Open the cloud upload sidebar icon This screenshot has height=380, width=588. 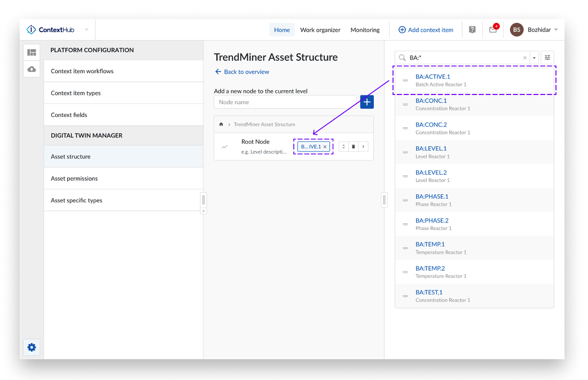[x=32, y=69]
